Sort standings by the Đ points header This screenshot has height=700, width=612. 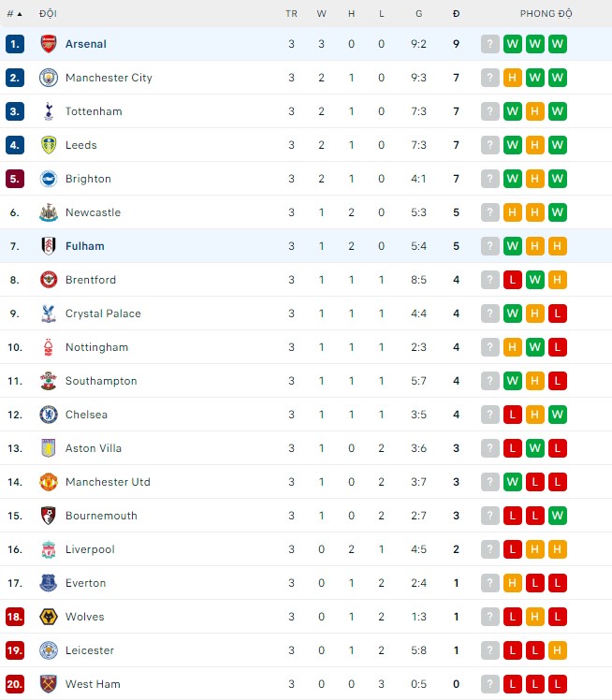456,14
